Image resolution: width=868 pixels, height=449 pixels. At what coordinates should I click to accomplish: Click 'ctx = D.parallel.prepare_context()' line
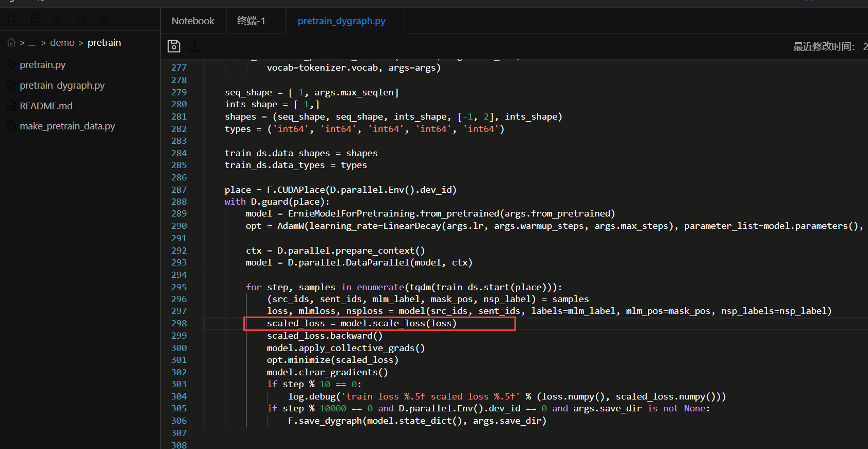coord(336,251)
